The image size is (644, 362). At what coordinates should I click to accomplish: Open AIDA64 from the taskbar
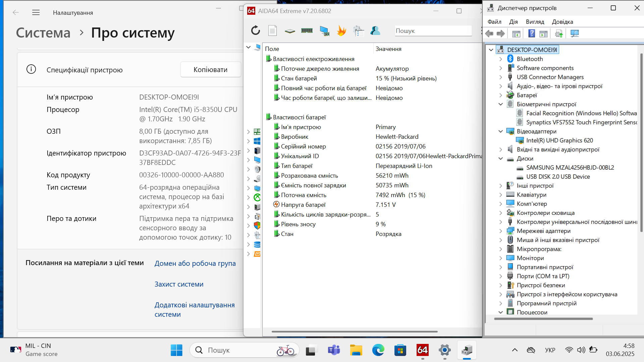pyautogui.click(x=422, y=350)
